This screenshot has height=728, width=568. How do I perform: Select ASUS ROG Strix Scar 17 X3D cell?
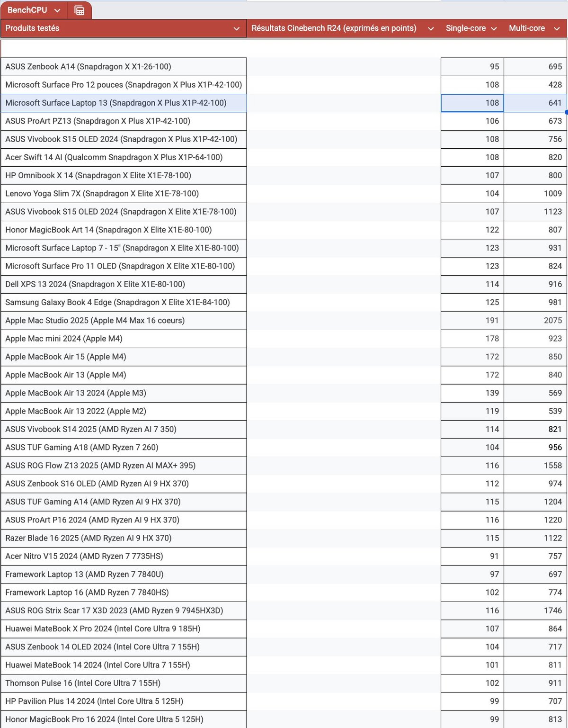click(124, 611)
